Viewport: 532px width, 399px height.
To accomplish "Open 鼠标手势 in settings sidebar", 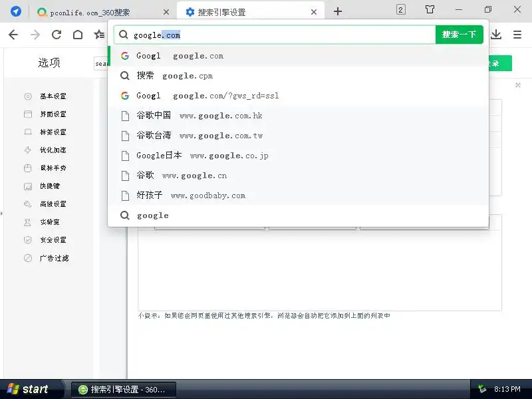I will [x=53, y=168].
